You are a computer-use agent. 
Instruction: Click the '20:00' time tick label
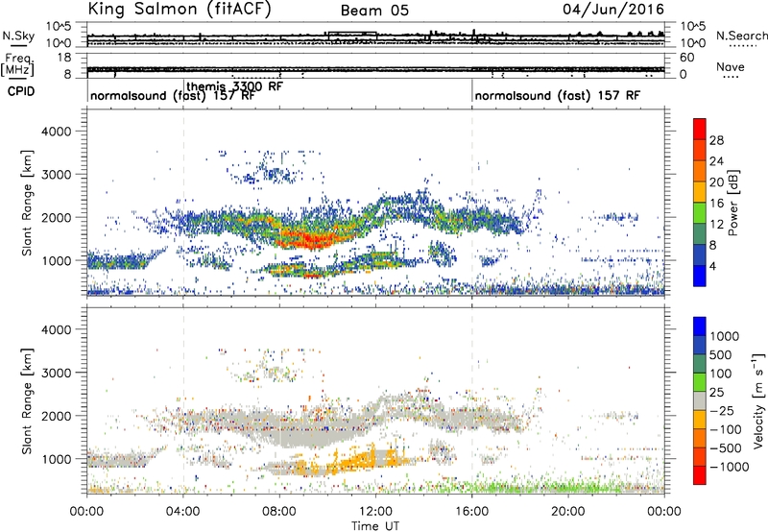click(x=568, y=512)
